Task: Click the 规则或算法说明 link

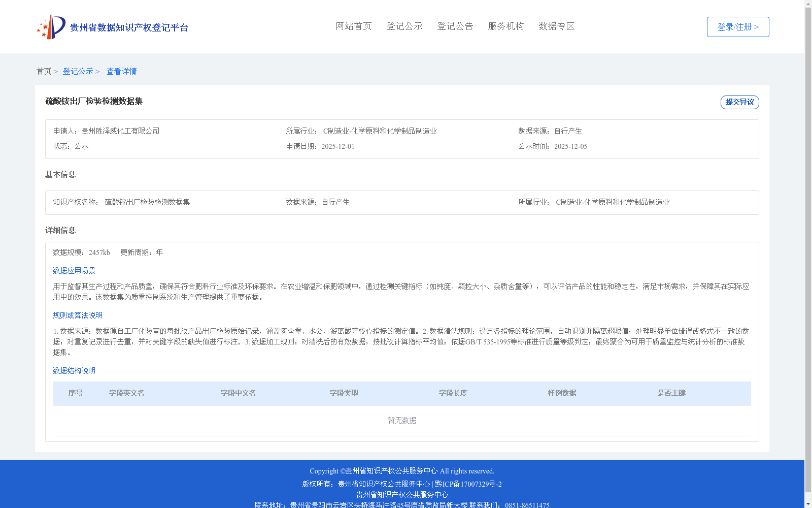Action: tap(77, 315)
